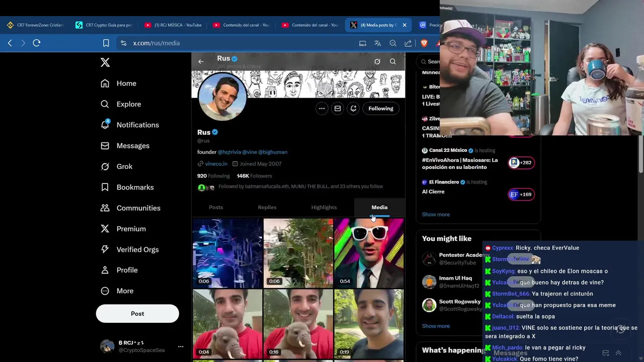Image resolution: width=644 pixels, height=362 pixels.
Task: Open Verified Orgs in the sidebar
Action: click(130, 249)
